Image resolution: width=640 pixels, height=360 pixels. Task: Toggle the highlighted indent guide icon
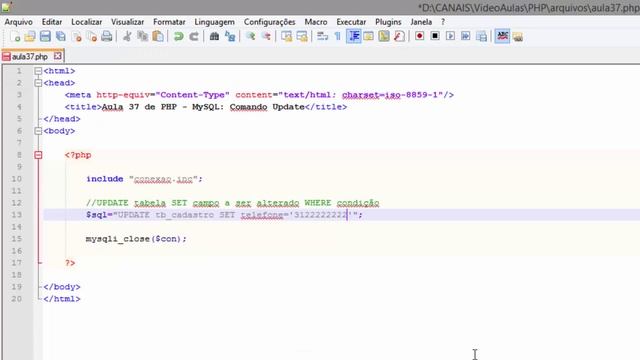pos(353,37)
